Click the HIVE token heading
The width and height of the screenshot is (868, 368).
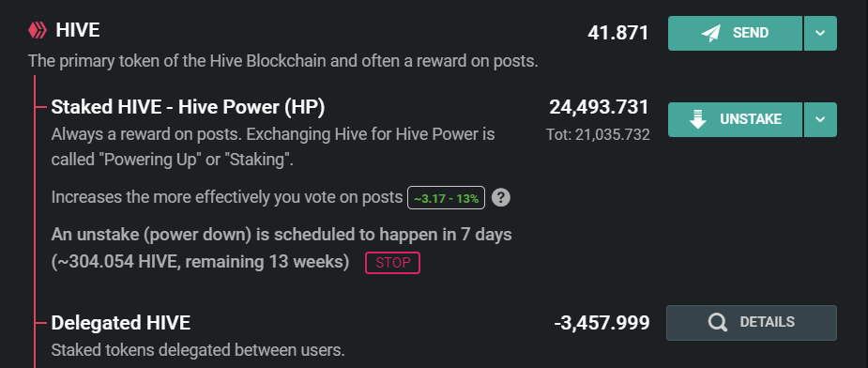(x=78, y=30)
